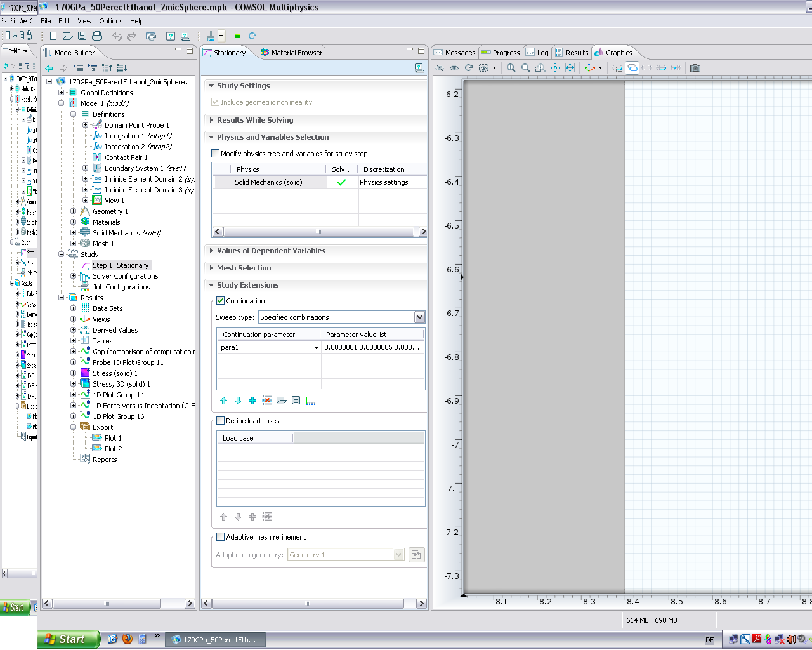Add a continuation parameter row with plus icon
This screenshot has width=812, height=650.
252,401
